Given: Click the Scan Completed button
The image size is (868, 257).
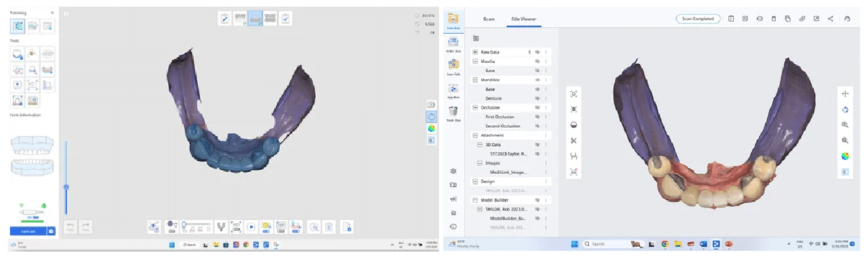Looking at the screenshot, I should coord(698,19).
